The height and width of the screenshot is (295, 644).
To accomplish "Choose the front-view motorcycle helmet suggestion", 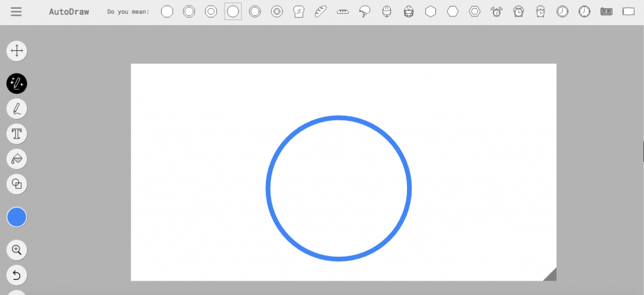I will (387, 11).
